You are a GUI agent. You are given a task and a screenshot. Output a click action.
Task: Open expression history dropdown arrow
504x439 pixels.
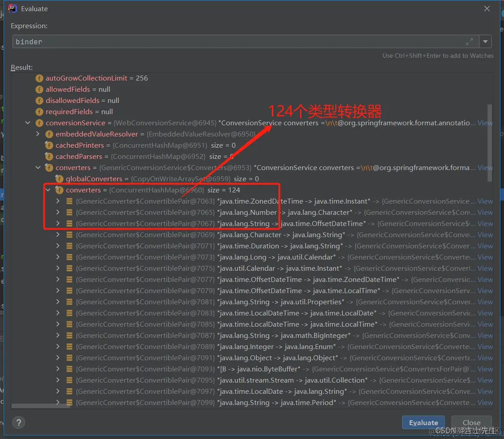coord(485,42)
